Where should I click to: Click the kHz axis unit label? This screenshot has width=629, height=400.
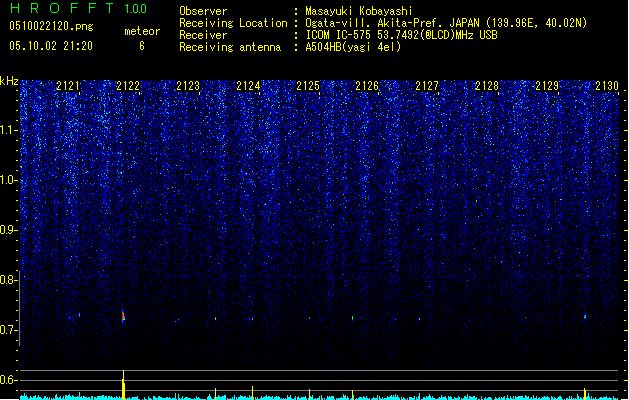[9, 81]
